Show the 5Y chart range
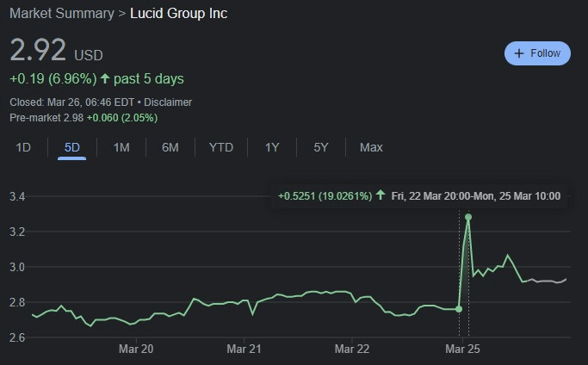Viewport: 588px width, 365px height. (x=321, y=147)
